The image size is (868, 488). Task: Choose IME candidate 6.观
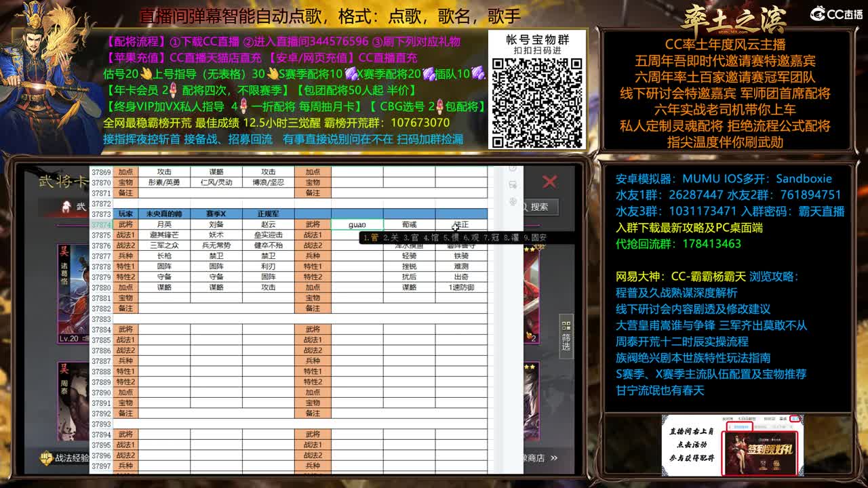471,237
